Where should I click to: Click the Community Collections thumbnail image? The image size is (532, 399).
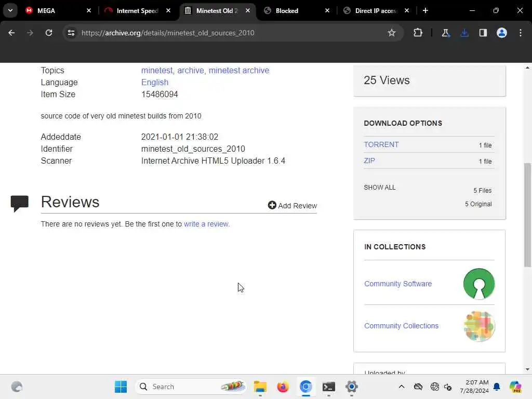click(x=478, y=326)
